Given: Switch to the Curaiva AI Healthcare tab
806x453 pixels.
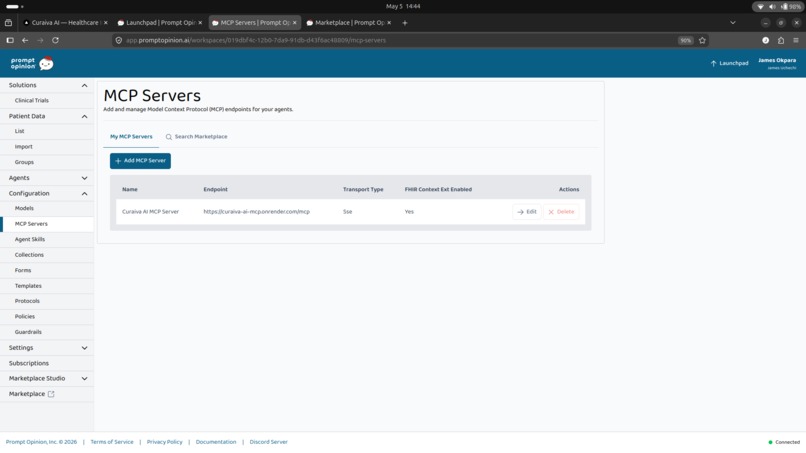Looking at the screenshot, I should 65,23.
